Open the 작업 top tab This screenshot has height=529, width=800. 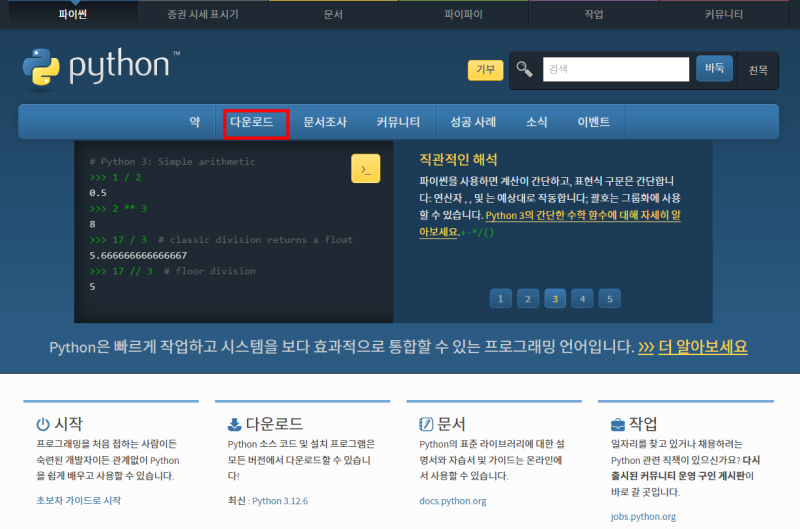tap(594, 14)
